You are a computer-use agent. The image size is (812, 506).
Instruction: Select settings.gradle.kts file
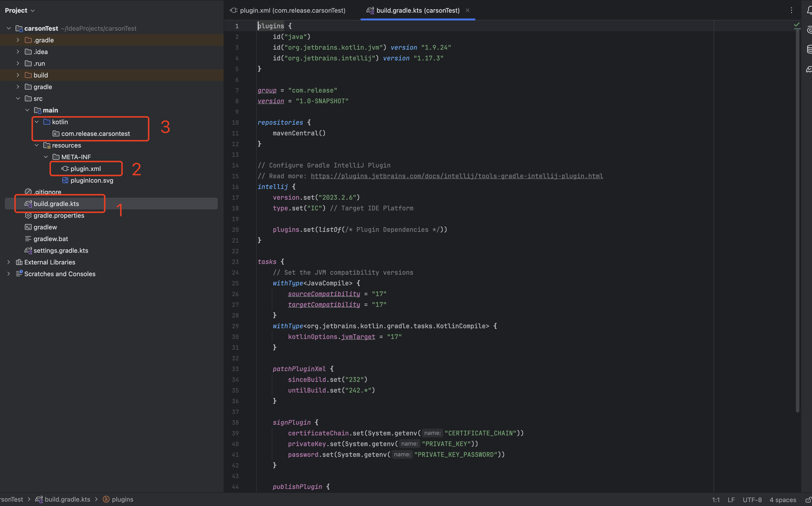pos(61,251)
